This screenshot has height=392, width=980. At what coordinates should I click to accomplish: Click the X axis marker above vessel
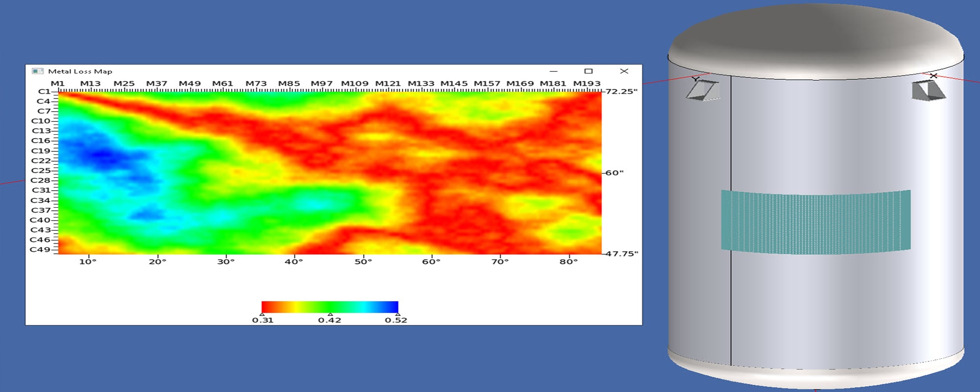933,76
